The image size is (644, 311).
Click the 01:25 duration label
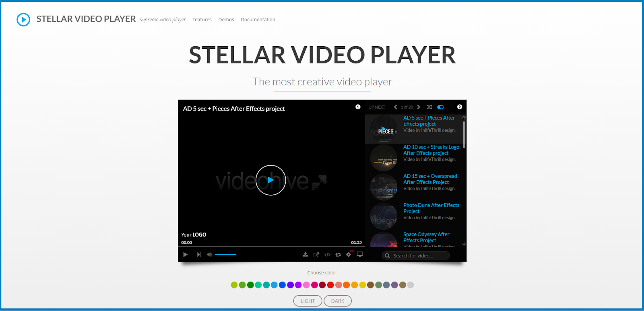coord(356,243)
